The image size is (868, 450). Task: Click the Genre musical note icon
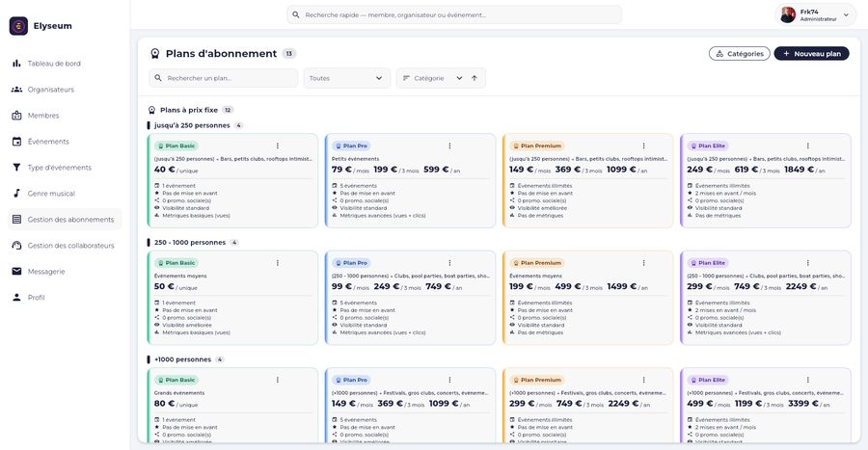16,194
